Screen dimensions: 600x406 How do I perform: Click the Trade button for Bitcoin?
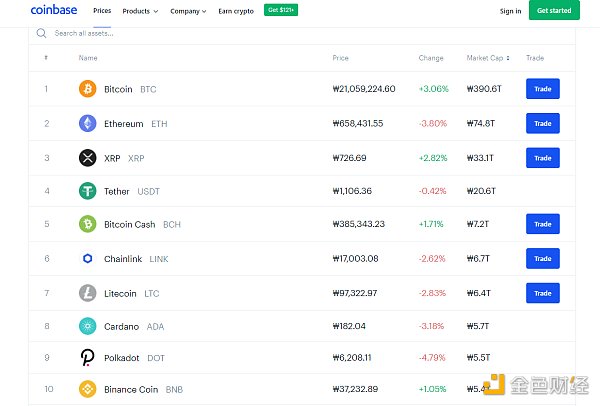(x=542, y=89)
